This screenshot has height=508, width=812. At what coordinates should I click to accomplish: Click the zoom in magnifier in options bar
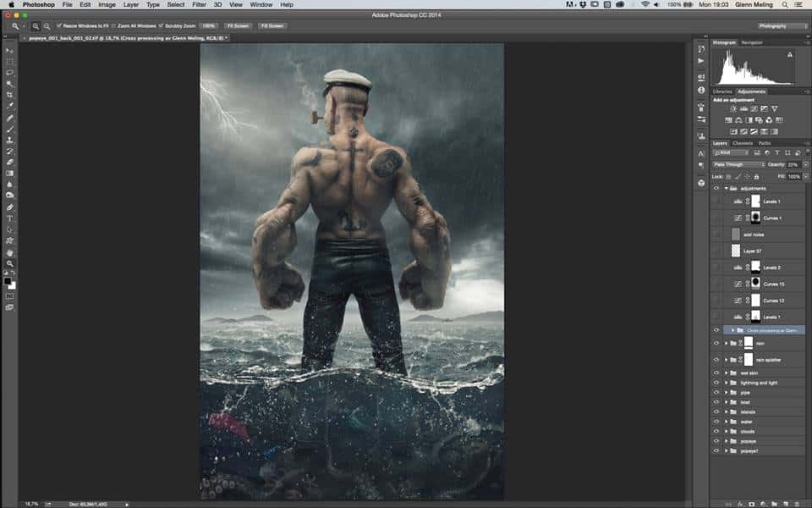[x=37, y=26]
